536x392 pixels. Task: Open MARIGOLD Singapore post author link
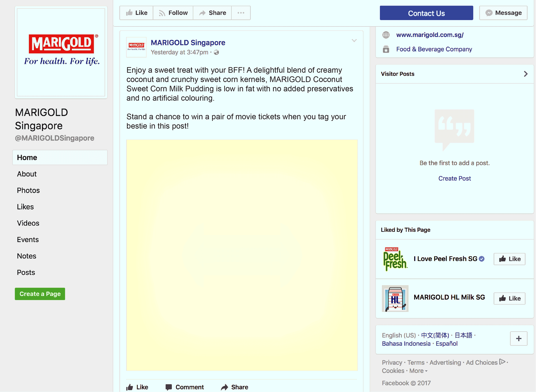188,42
